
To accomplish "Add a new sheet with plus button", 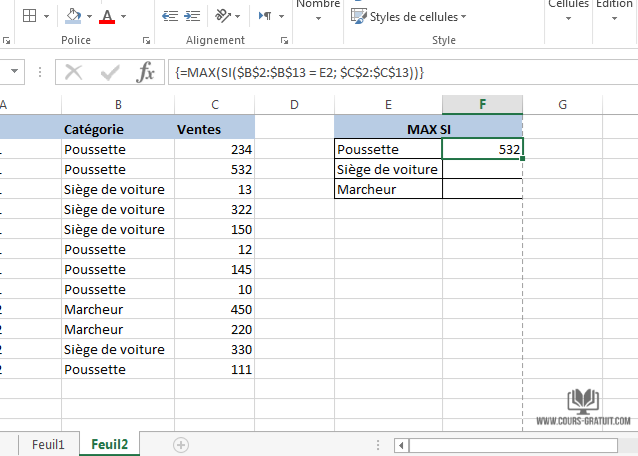I will [x=181, y=443].
